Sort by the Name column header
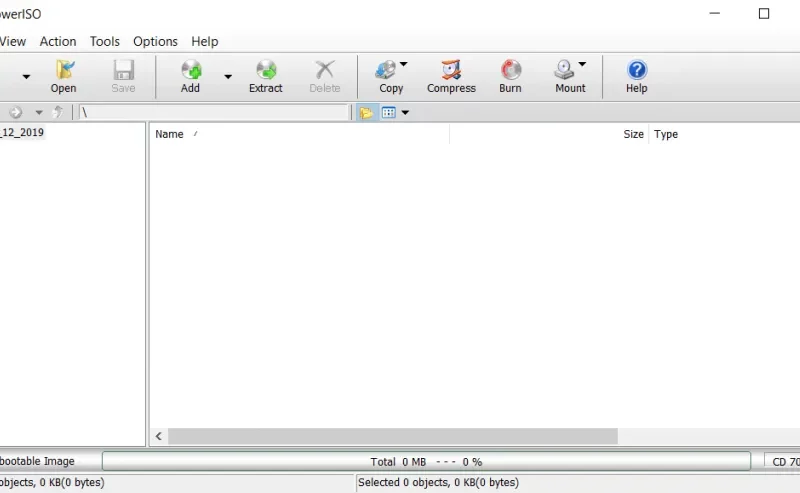The width and height of the screenshot is (800, 493). [x=299, y=134]
